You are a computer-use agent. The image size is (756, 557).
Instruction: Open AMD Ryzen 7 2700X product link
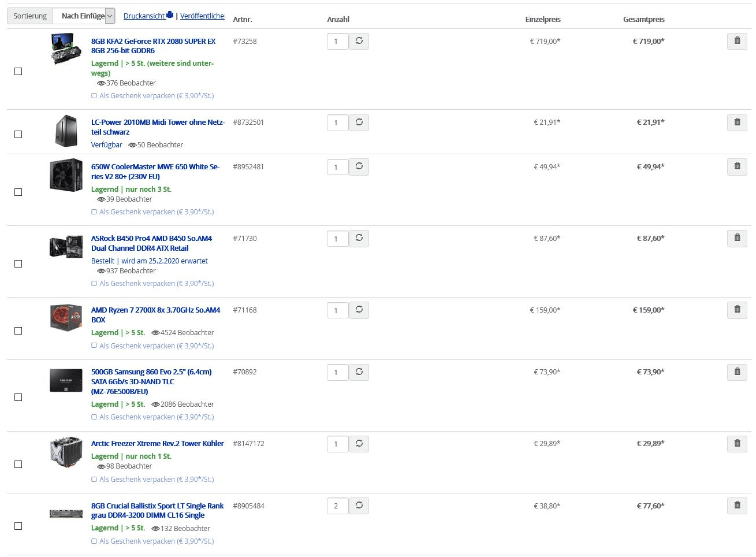155,315
